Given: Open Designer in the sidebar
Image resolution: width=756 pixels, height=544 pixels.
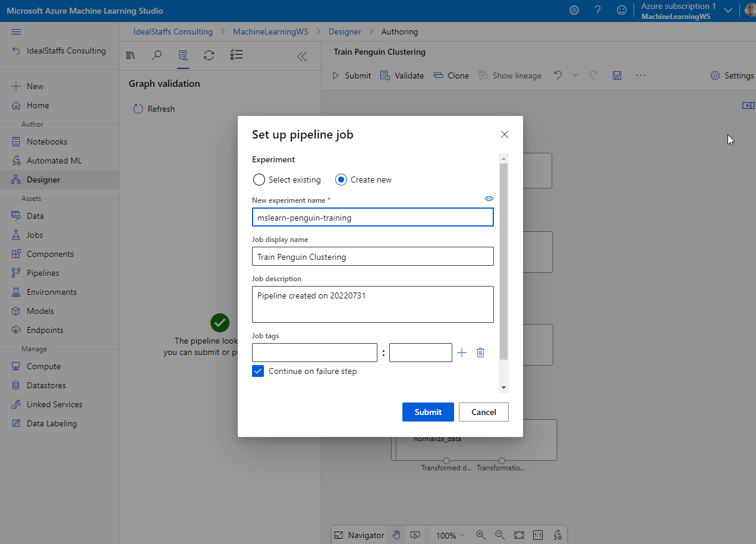Looking at the screenshot, I should point(43,180).
